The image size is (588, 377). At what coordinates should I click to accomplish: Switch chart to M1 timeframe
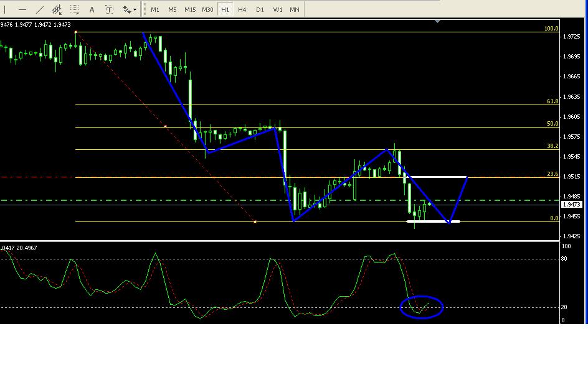click(155, 9)
